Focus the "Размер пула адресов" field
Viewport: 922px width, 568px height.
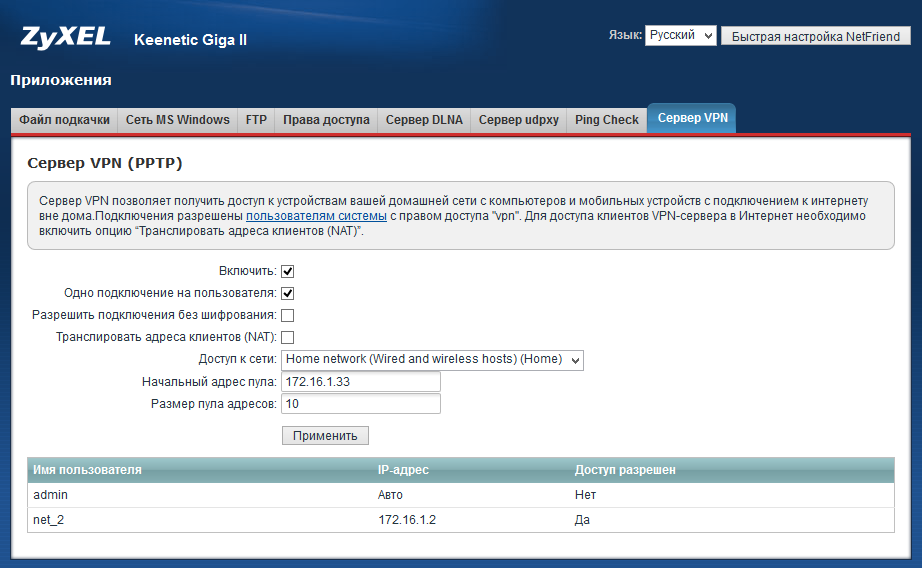pyautogui.click(x=361, y=404)
